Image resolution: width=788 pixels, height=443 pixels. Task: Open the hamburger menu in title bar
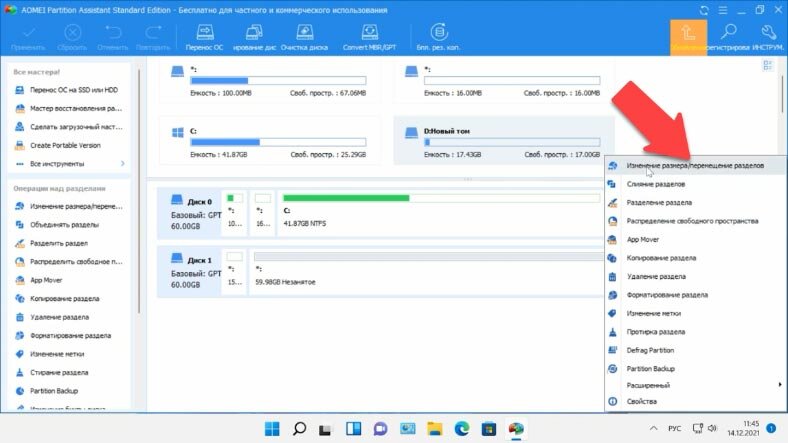click(x=723, y=10)
